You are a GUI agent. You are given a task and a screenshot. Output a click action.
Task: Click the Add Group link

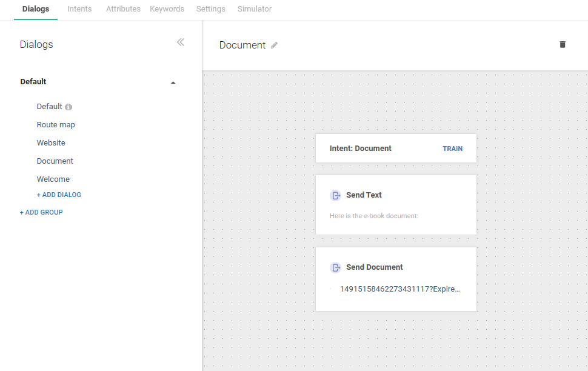[41, 213]
